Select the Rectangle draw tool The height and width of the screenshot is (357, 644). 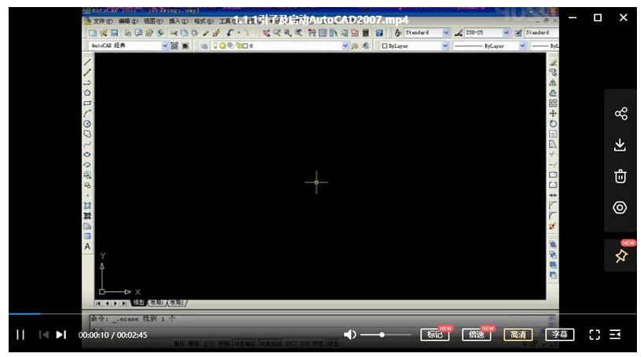pos(87,104)
